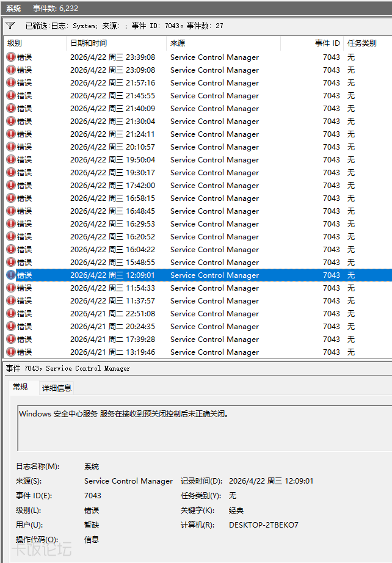Click error icon of 16:58:15 event

(x=11, y=198)
